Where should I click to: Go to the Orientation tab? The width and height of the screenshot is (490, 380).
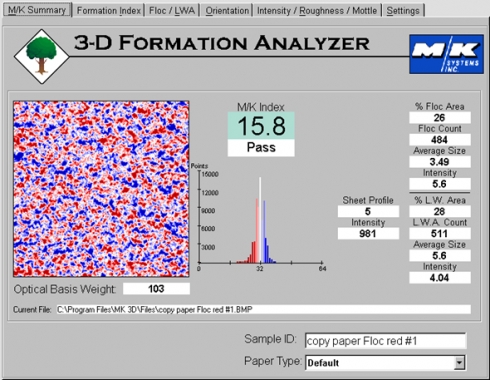point(227,10)
